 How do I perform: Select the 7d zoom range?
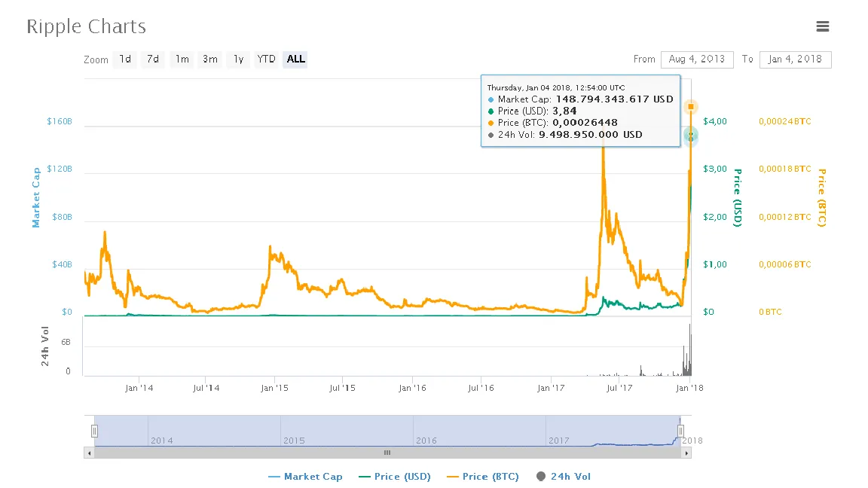coord(153,59)
